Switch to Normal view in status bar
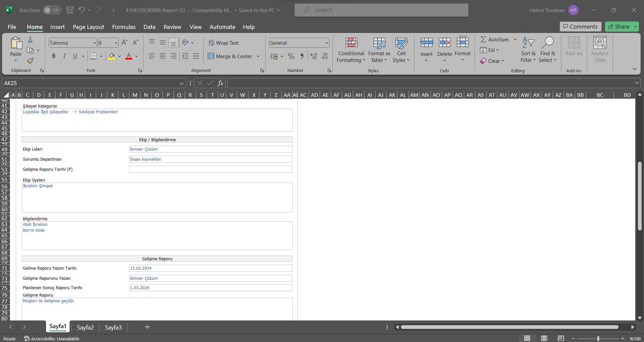 [x=527, y=338]
